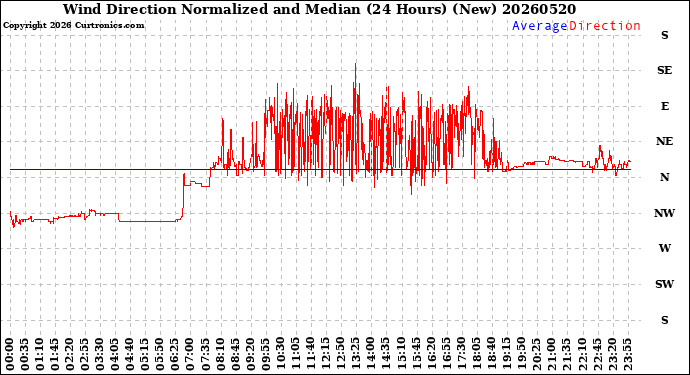
Task: Click the 01:10 time axis label
Action: tap(40, 354)
